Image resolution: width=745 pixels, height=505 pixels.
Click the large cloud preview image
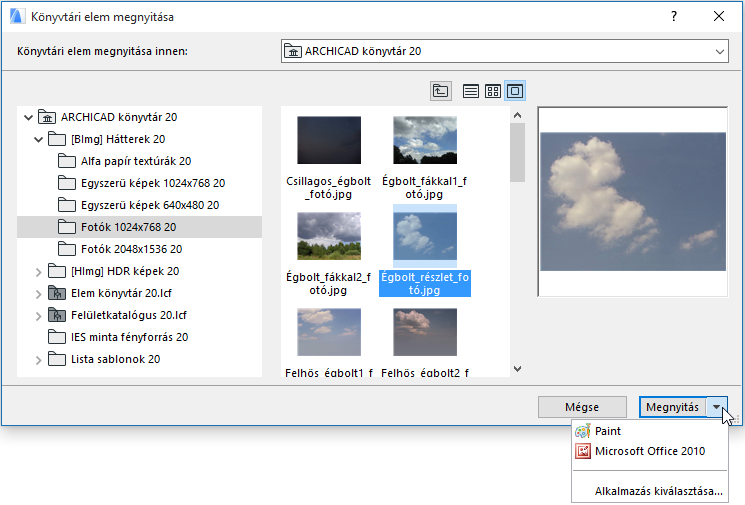(x=633, y=201)
